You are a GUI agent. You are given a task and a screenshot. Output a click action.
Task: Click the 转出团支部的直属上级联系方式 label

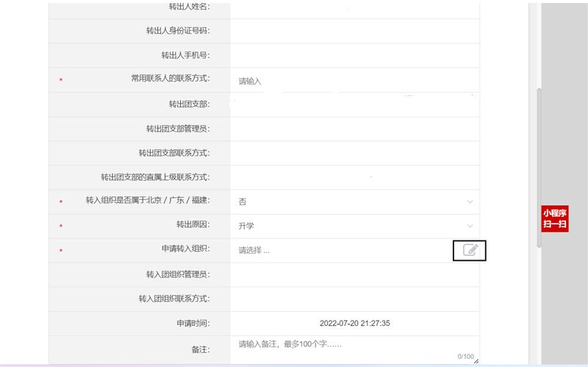pyautogui.click(x=155, y=177)
